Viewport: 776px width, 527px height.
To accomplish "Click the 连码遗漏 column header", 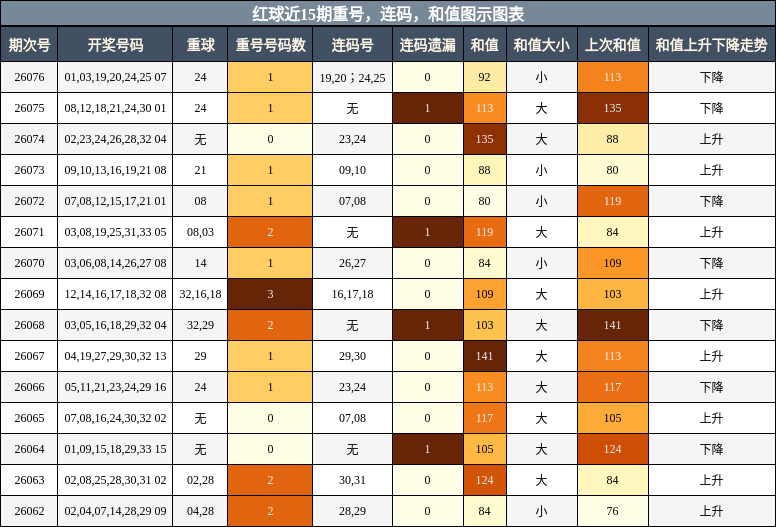I will point(428,45).
